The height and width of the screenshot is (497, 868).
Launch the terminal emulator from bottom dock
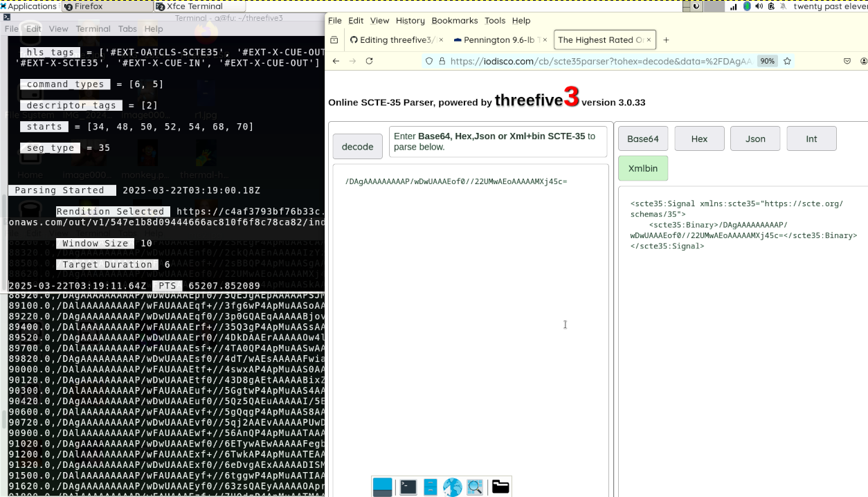pyautogui.click(x=408, y=487)
